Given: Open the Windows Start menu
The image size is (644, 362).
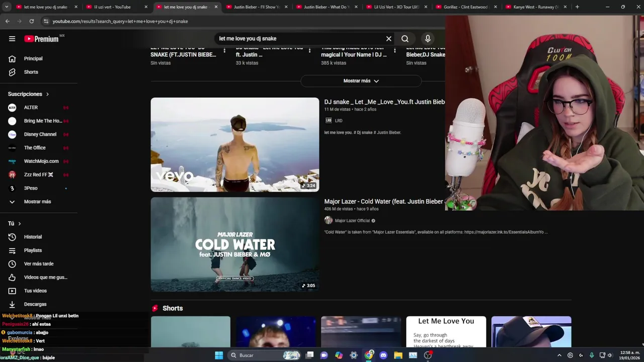Looking at the screenshot, I should (x=219, y=355).
